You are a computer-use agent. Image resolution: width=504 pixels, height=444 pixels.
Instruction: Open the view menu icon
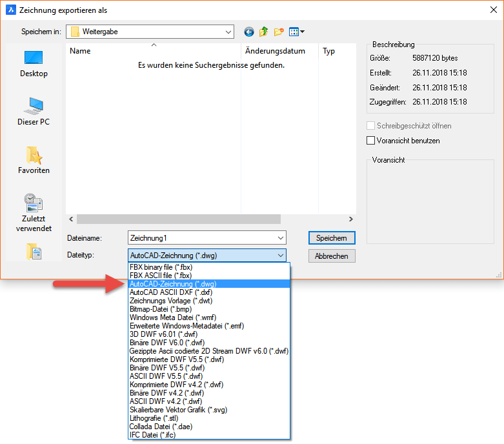pos(296,32)
